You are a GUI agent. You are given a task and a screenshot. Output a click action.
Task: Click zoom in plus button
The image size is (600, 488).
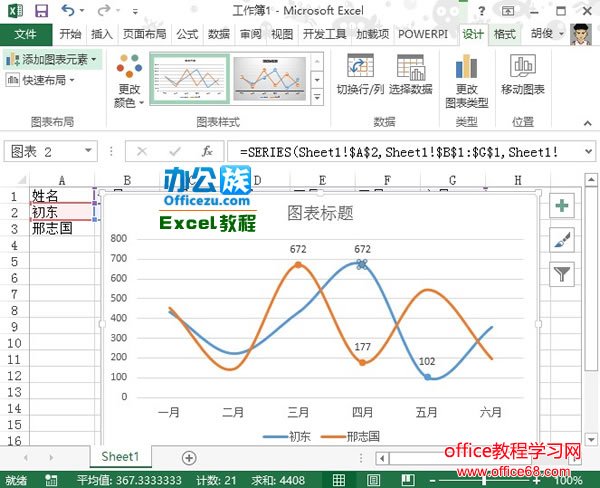(x=537, y=480)
